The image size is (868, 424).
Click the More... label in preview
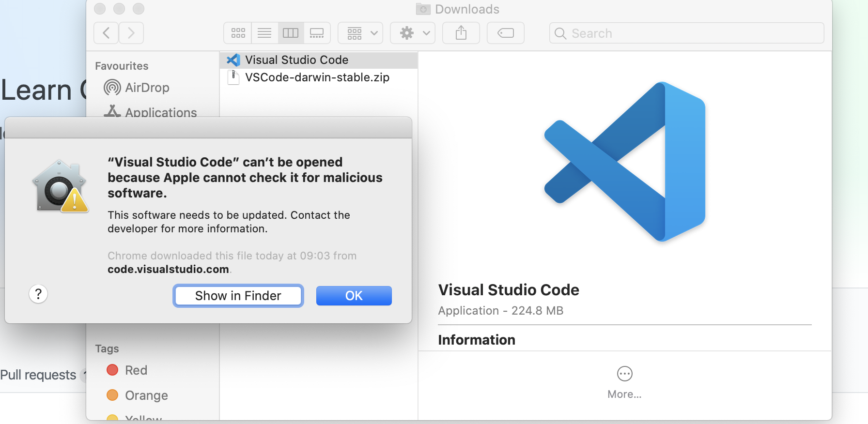tap(625, 394)
